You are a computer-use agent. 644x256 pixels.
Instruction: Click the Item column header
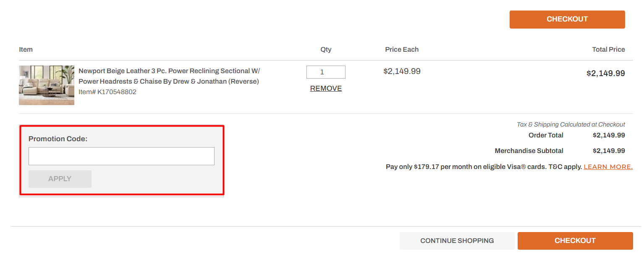(26, 50)
